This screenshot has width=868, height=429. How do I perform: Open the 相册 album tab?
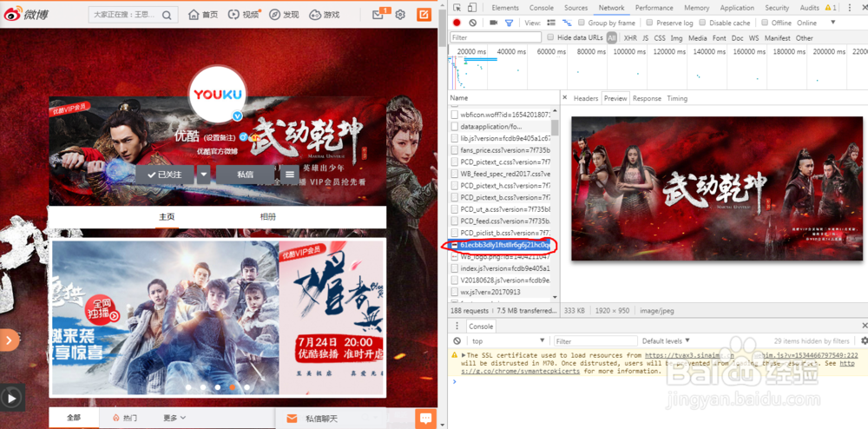pyautogui.click(x=268, y=217)
